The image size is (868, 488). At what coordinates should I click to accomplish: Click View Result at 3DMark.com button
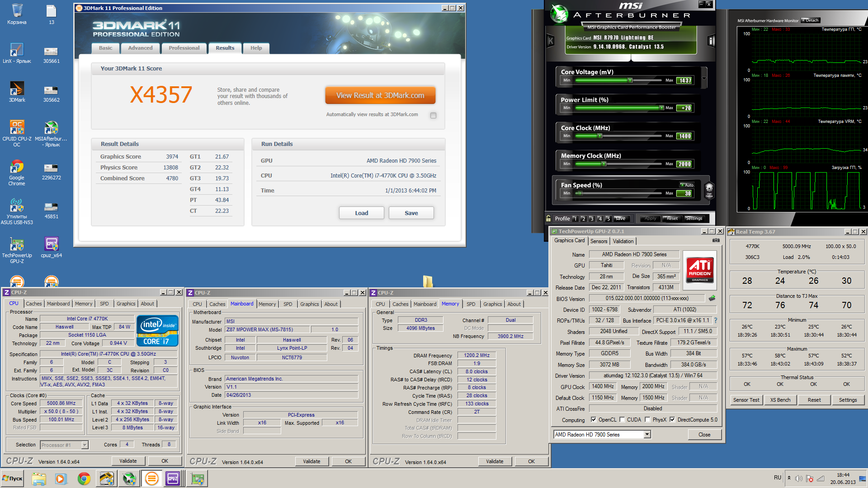[380, 95]
